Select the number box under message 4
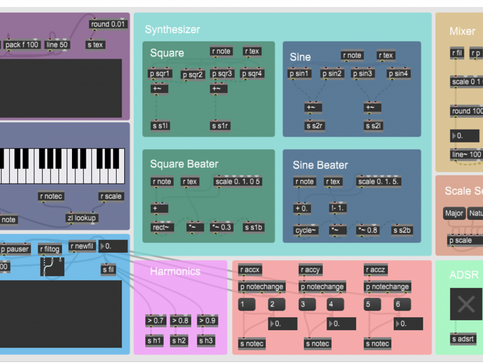The width and height of the screenshot is (483, 363). point(341,324)
